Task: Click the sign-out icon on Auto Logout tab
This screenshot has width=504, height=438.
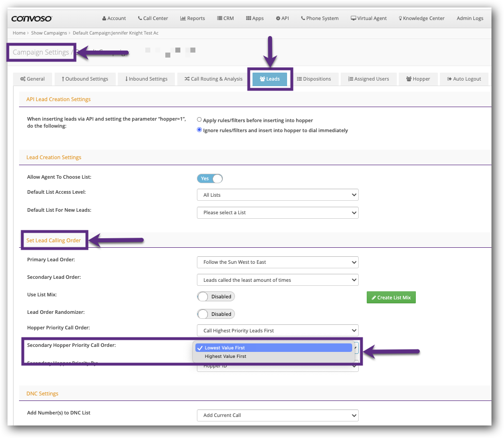Action: [x=449, y=79]
